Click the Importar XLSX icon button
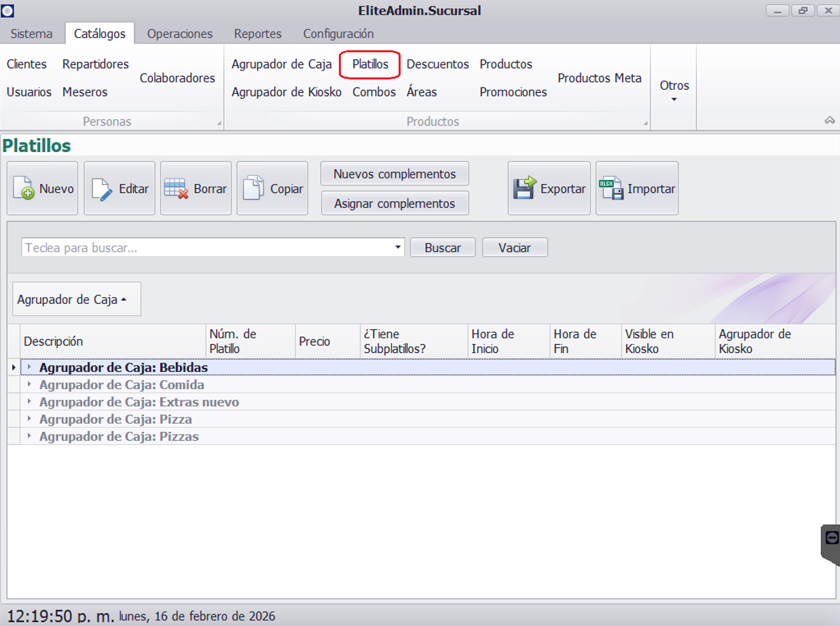This screenshot has height=626, width=840. (636, 189)
